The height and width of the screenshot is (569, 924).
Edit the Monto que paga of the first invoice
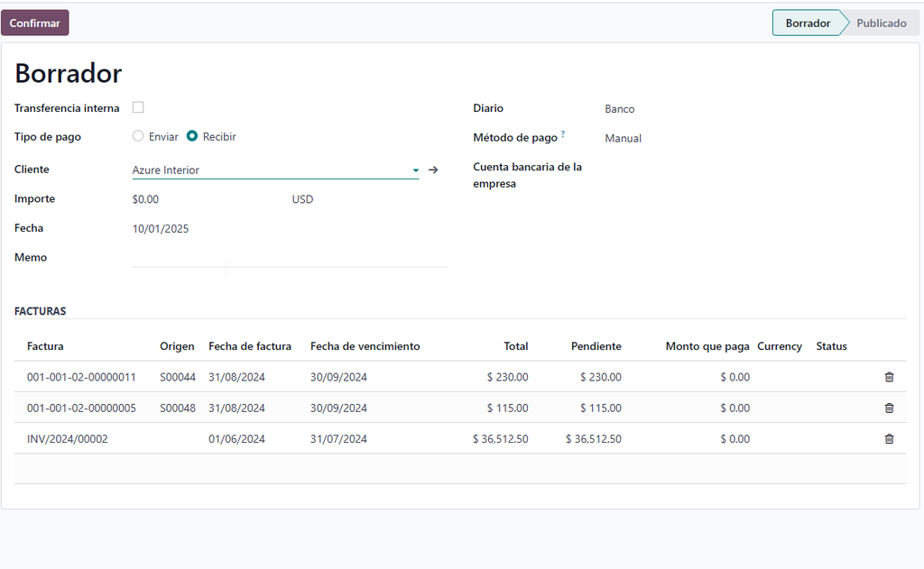pos(735,377)
